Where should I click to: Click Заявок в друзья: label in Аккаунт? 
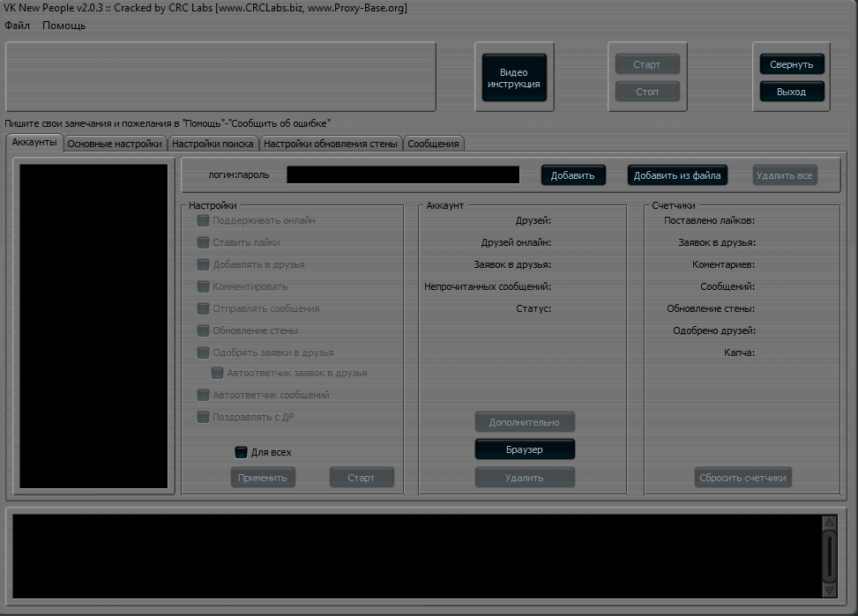[512, 264]
